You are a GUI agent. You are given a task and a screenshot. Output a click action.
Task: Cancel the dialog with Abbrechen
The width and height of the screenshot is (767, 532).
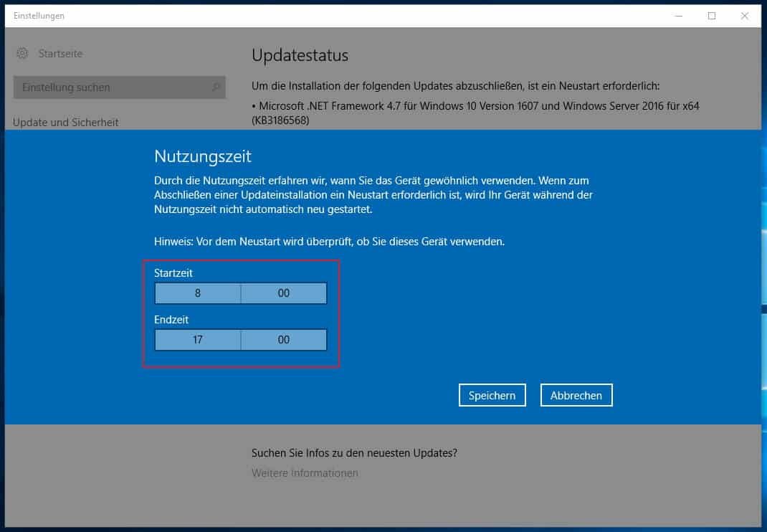(576, 394)
